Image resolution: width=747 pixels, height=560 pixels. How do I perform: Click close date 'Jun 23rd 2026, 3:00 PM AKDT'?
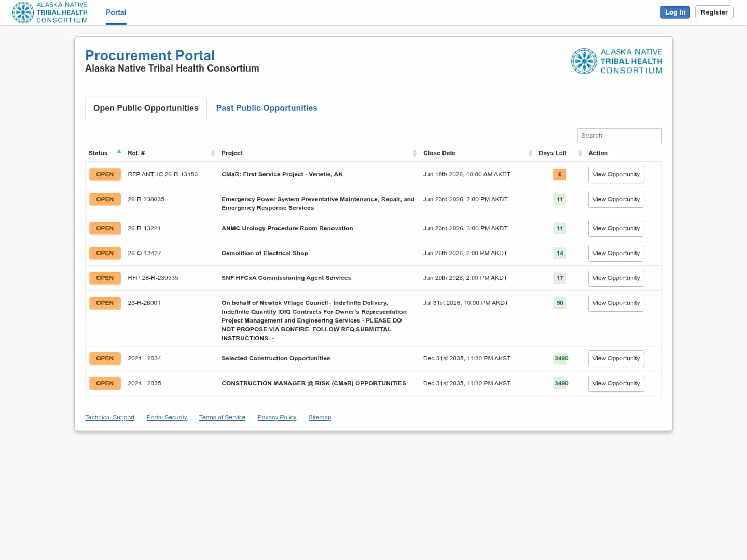(465, 228)
